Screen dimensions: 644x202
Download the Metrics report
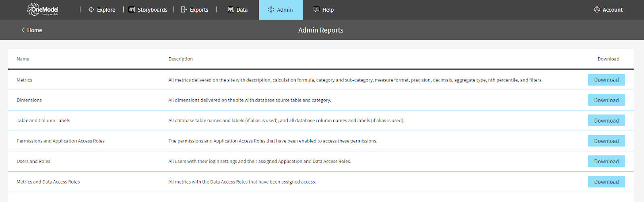pos(606,80)
